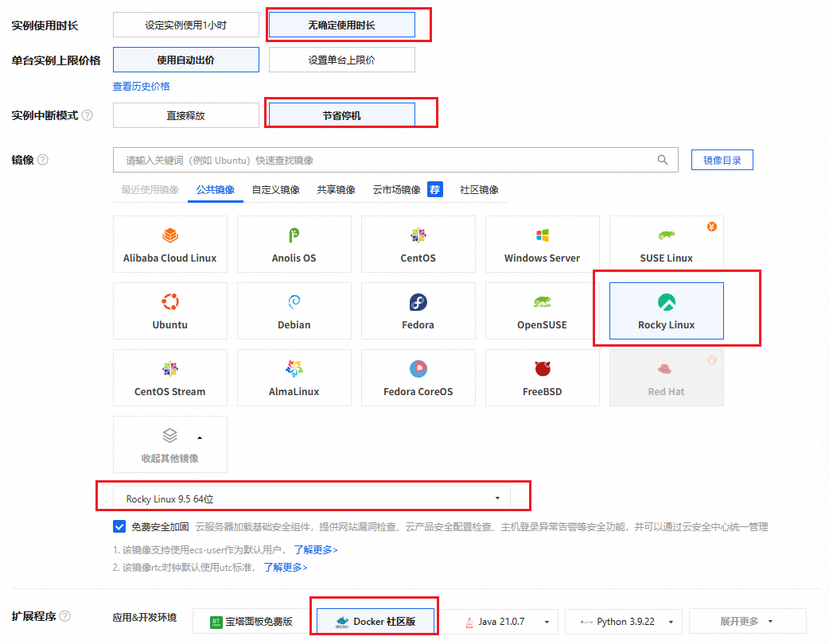
Task: Pick the Fedora image tile
Action: pos(418,311)
